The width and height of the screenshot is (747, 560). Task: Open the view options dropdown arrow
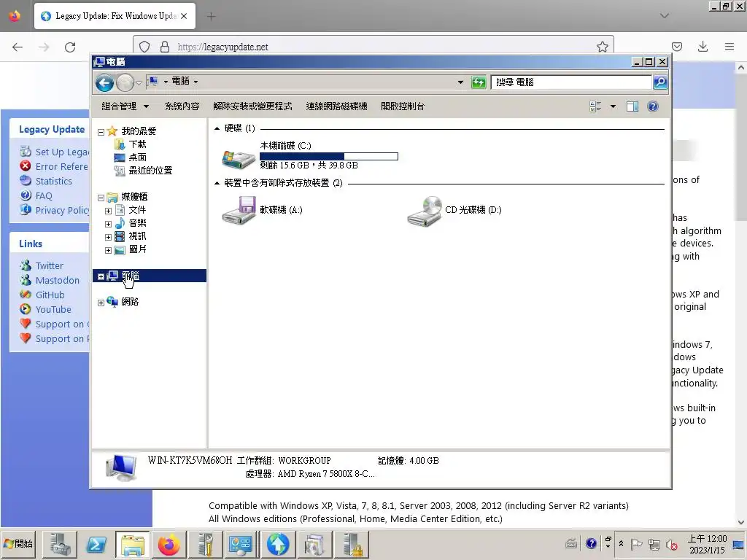613,106
